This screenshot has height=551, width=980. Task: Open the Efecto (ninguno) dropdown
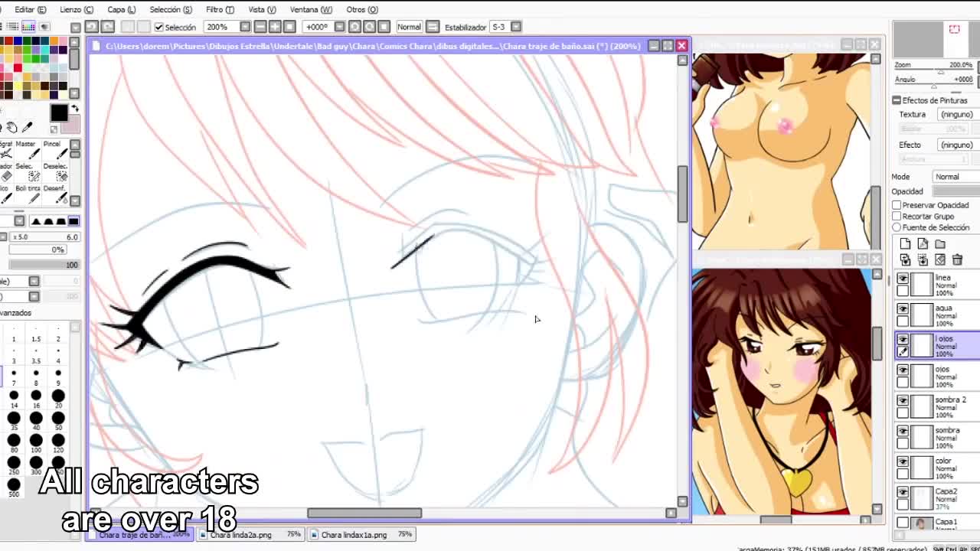(957, 145)
